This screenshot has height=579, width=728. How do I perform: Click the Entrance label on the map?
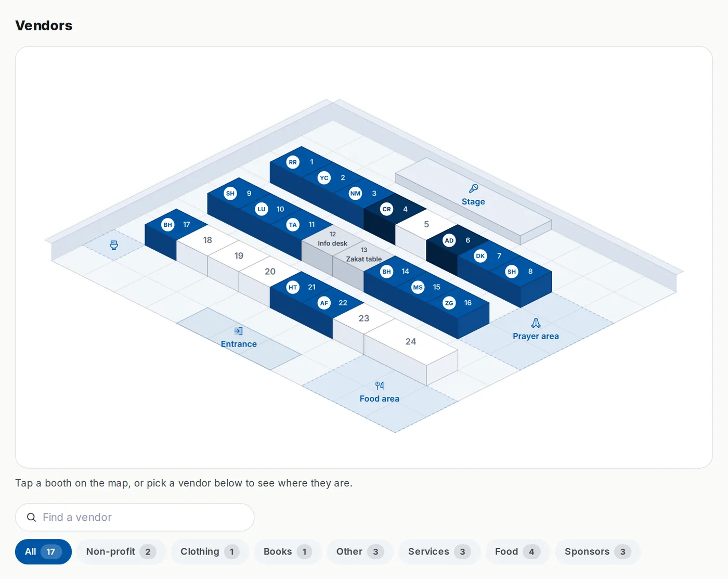239,344
